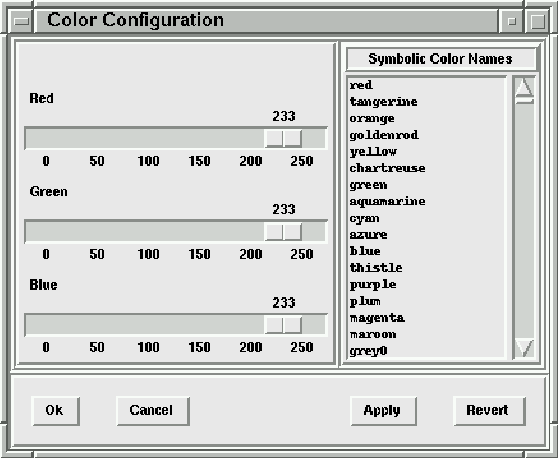This screenshot has height=458, width=558.
Task: Choose 'yellow' from Symbolic Color Names
Action: pyautogui.click(x=426, y=152)
